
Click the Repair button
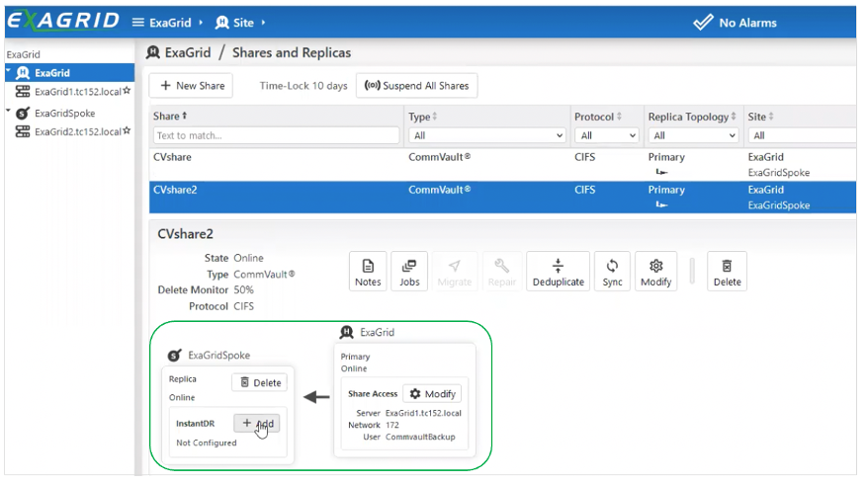(x=501, y=272)
